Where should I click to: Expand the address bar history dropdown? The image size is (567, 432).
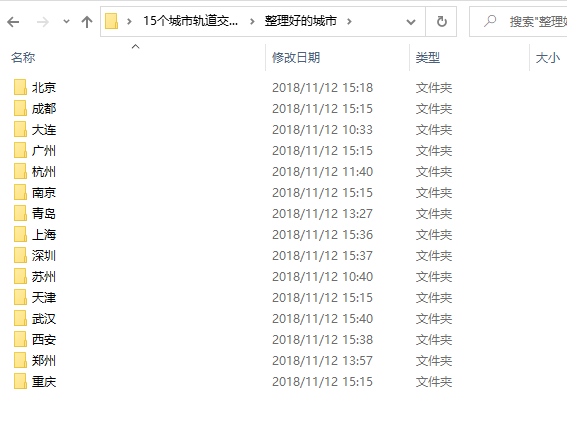pyautogui.click(x=411, y=22)
